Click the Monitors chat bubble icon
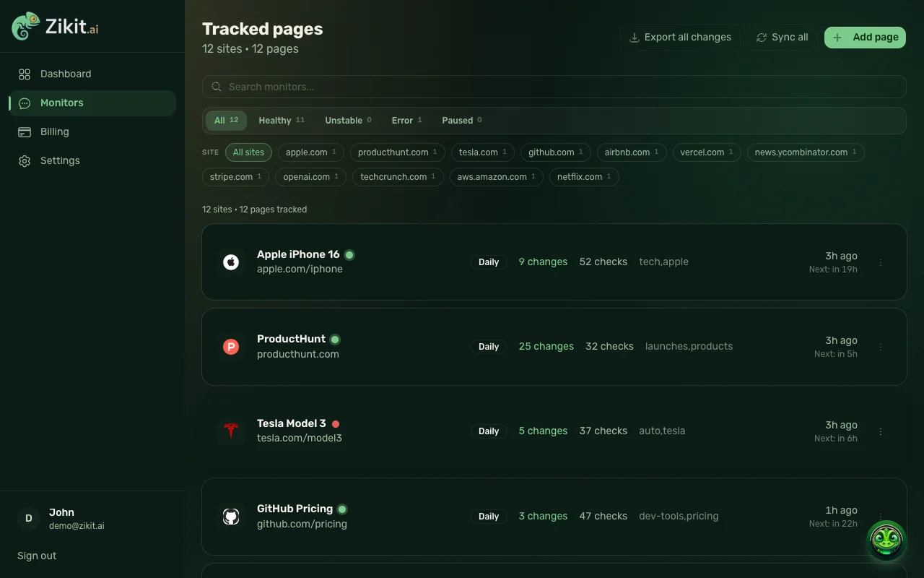Image resolution: width=924 pixels, height=578 pixels. click(25, 103)
